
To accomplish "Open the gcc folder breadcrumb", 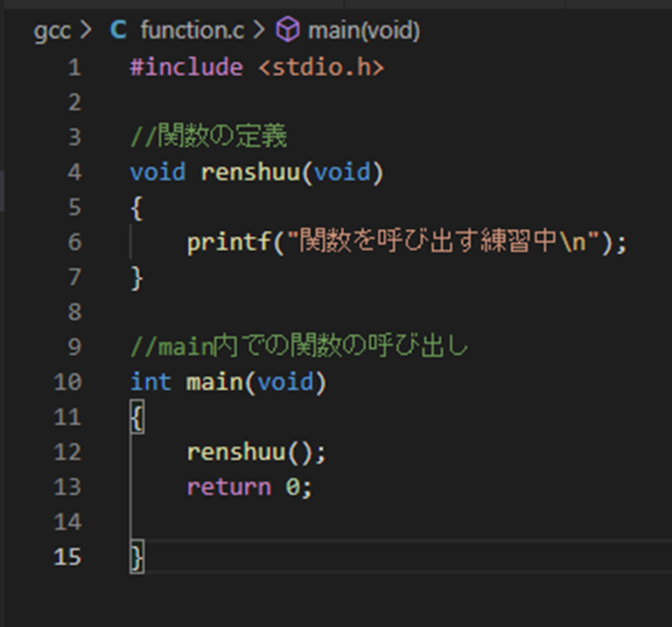I will (52, 31).
